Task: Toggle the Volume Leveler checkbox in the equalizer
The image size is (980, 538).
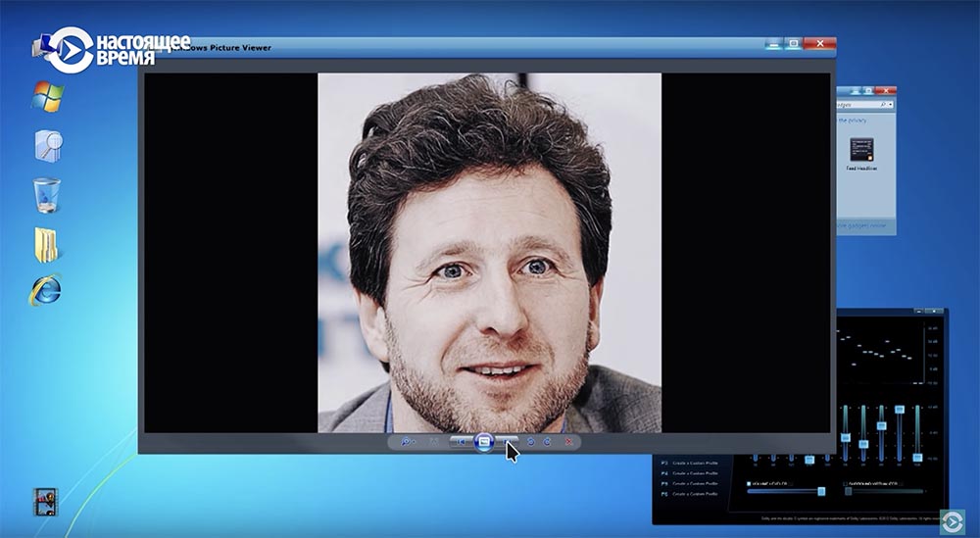Action: 749,484
